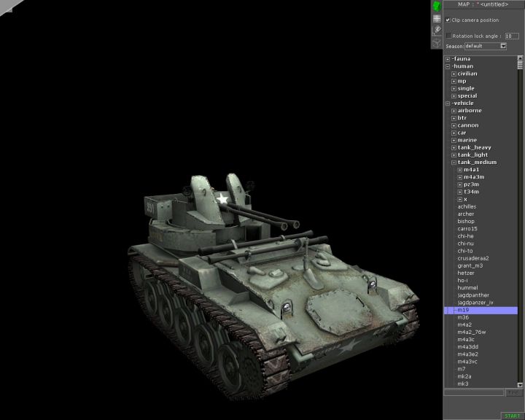Screen dimensions: 525x420
Task: Collapse the tank_medium folder
Action: 454,163
